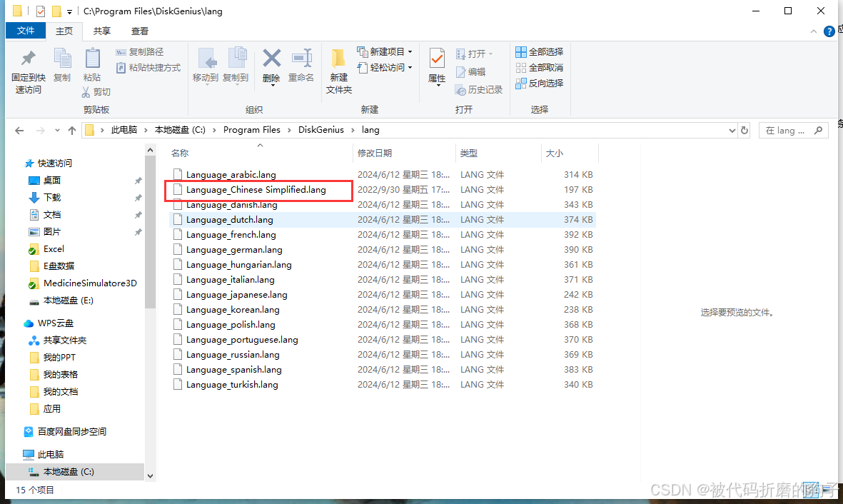Switch to the View (查看) tab
The image size is (843, 504).
pyautogui.click(x=139, y=31)
